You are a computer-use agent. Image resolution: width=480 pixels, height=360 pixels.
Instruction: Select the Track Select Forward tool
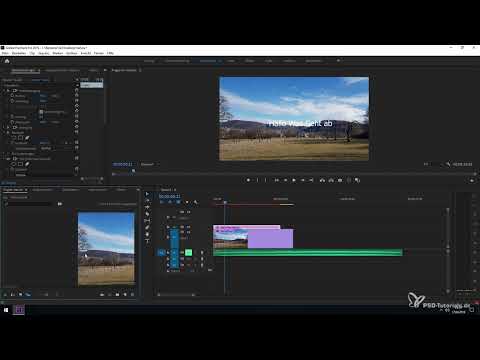pyautogui.click(x=147, y=200)
